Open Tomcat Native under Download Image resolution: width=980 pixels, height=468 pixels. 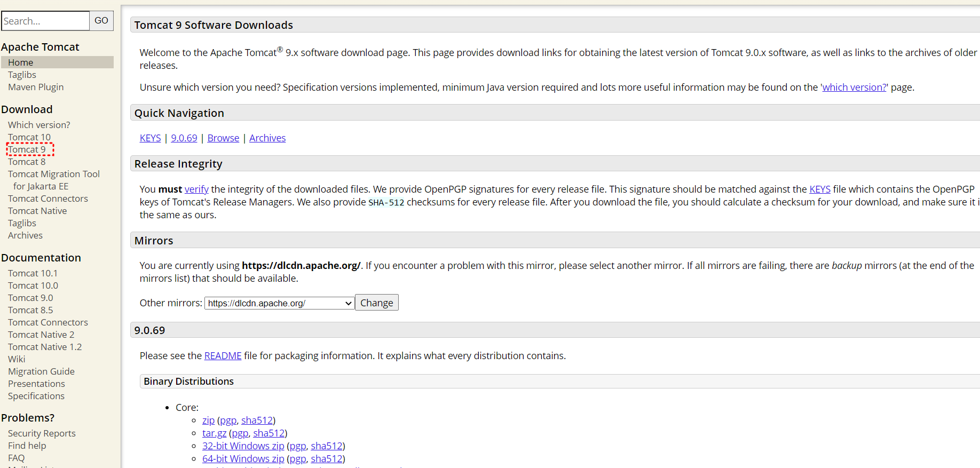37,211
